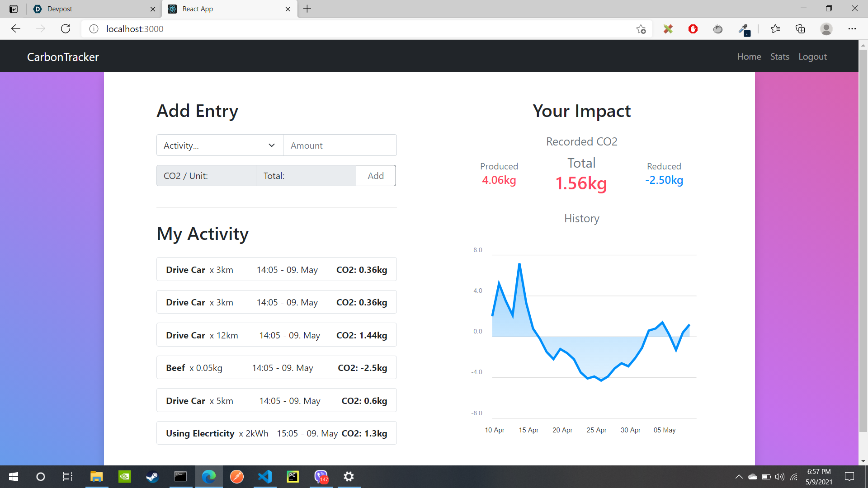Click the red Opera-style extension icon
Image resolution: width=868 pixels, height=488 pixels.
pyautogui.click(x=693, y=29)
